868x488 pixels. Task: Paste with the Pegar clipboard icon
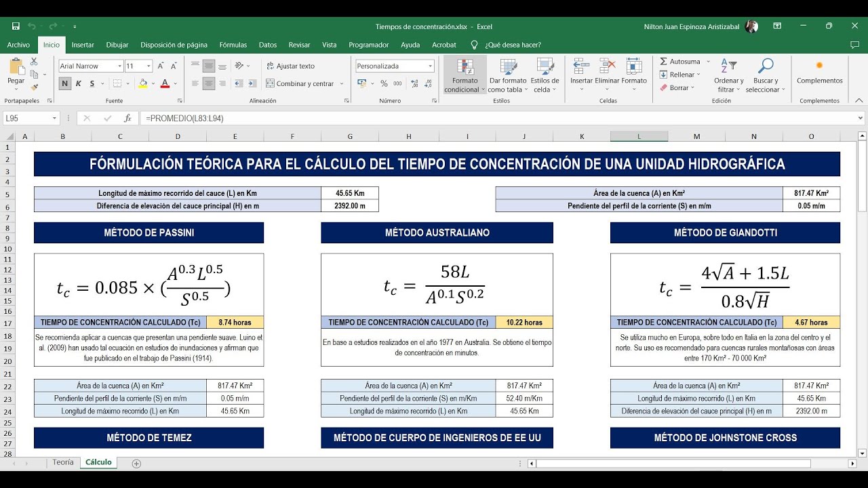16,66
